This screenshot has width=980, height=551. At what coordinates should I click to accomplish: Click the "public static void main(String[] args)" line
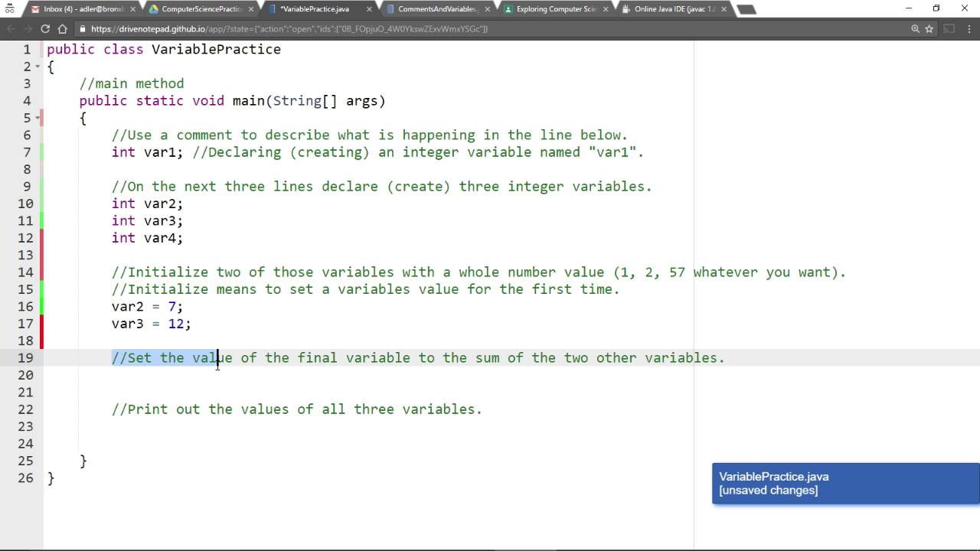(233, 101)
